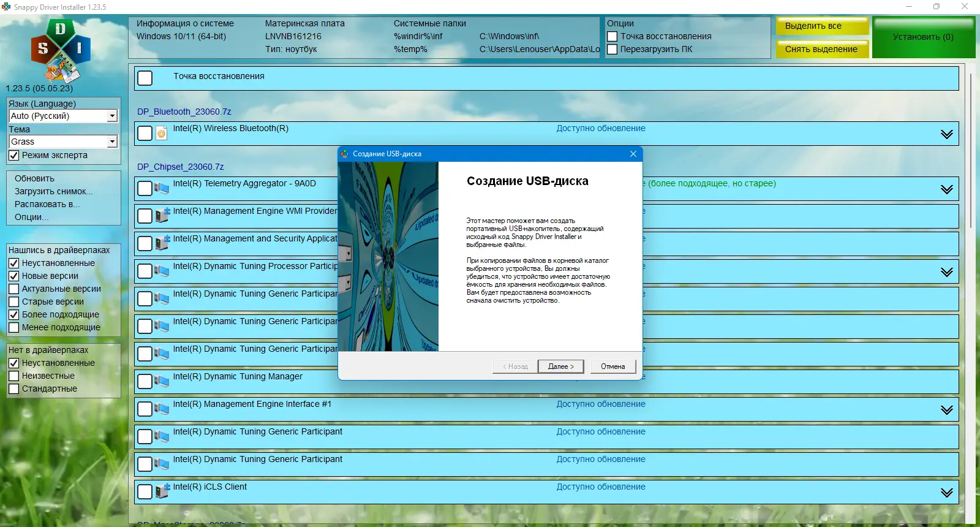The image size is (980, 527).
Task: Click the Dynamic Tuning Processor Participant icon
Action: point(162,271)
